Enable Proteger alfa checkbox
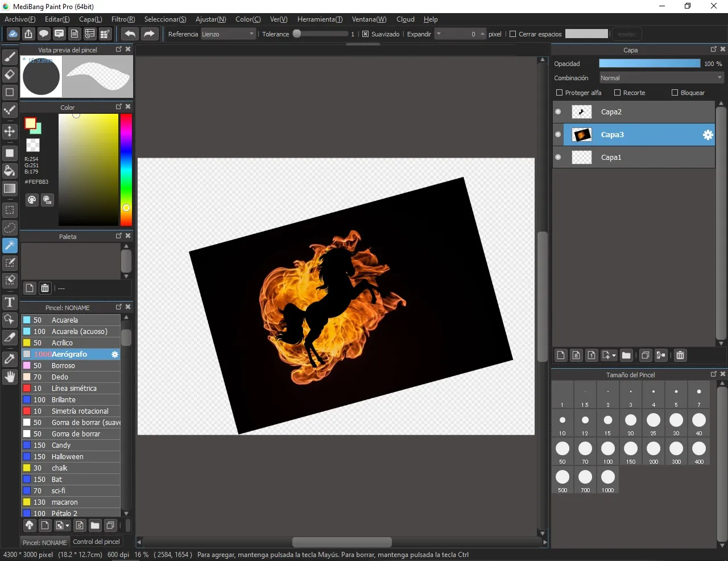Screen dimensions: 728x561 (559, 93)
